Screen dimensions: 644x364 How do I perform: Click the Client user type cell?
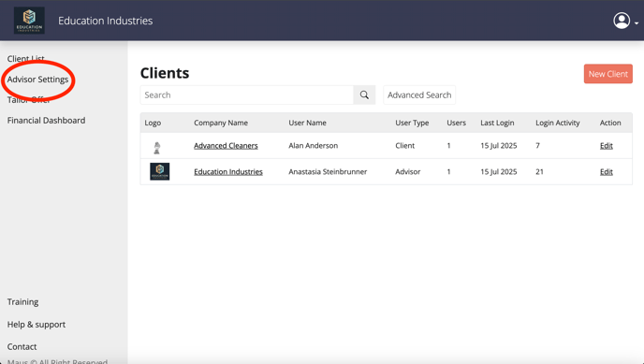point(405,146)
